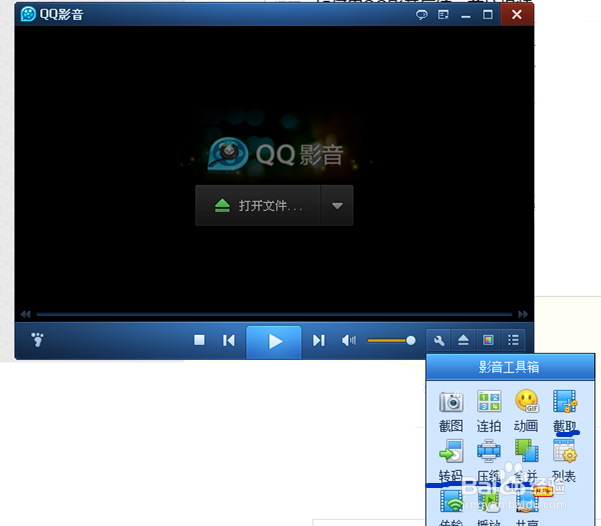Open the 转码 transcode tool
Screen dimensions: 601x526
[451, 461]
